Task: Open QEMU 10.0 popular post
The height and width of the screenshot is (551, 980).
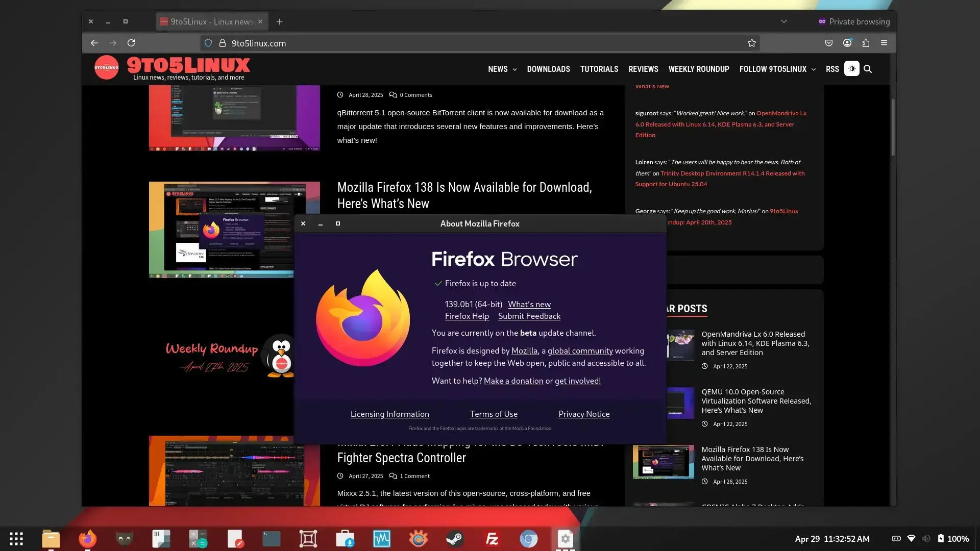Action: click(756, 401)
